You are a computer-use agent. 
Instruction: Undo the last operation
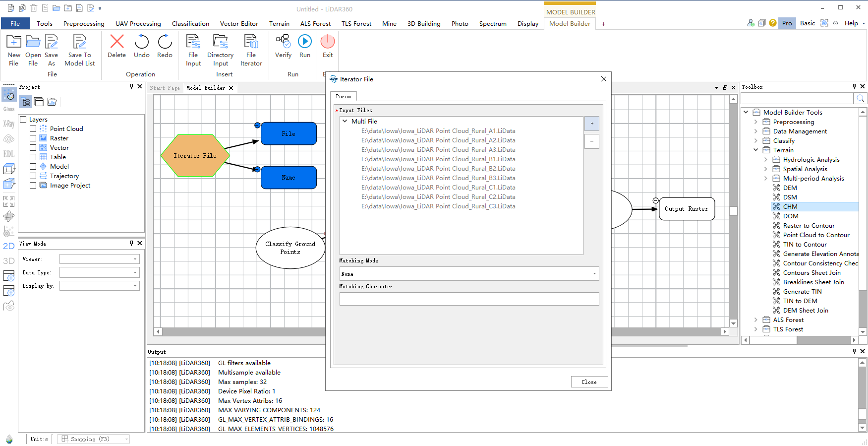coord(142,46)
